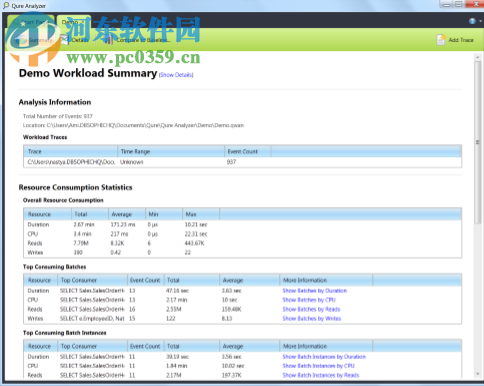Click the scrollbar up arrow
The width and height of the screenshot is (484, 386).
[x=477, y=57]
